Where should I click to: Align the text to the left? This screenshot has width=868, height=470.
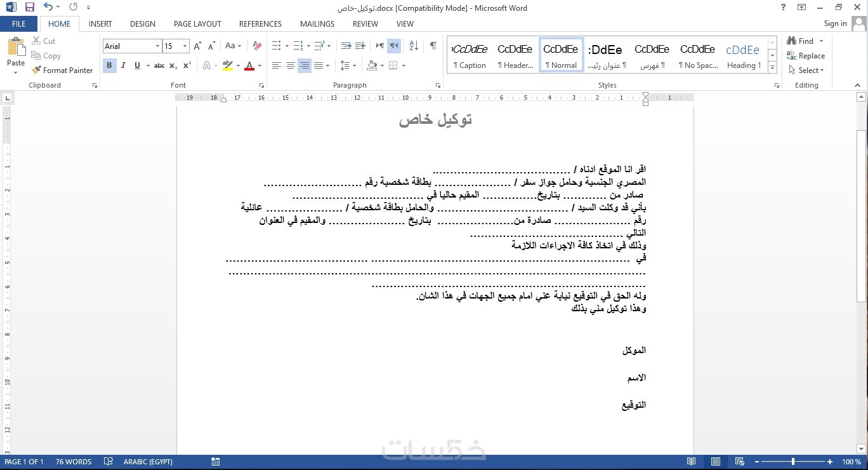point(277,65)
